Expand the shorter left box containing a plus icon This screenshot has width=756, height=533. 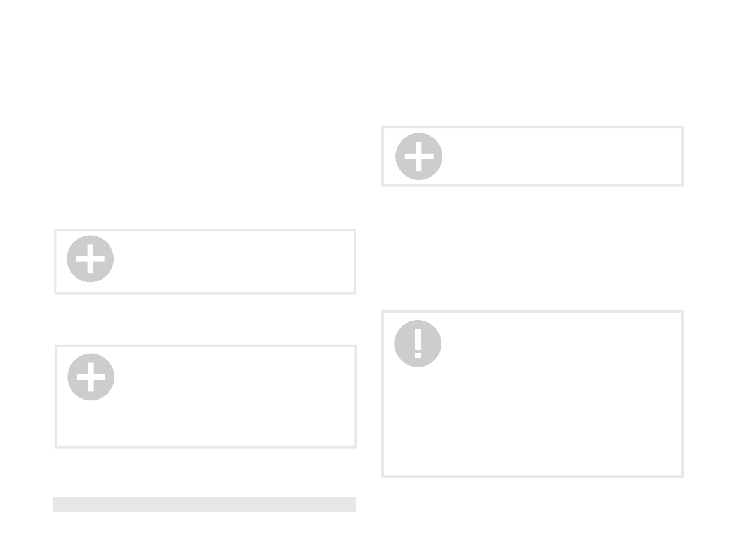pyautogui.click(x=205, y=262)
